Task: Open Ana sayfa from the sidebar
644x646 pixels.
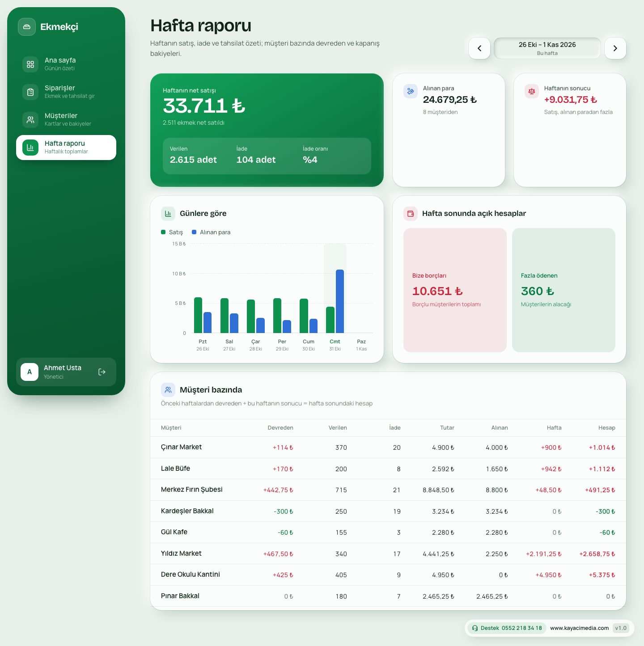Action: pos(66,64)
